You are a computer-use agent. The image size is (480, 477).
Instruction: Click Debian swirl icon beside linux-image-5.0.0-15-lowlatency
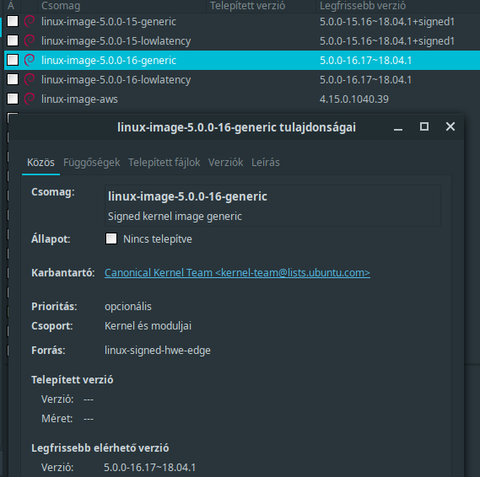(x=29, y=41)
